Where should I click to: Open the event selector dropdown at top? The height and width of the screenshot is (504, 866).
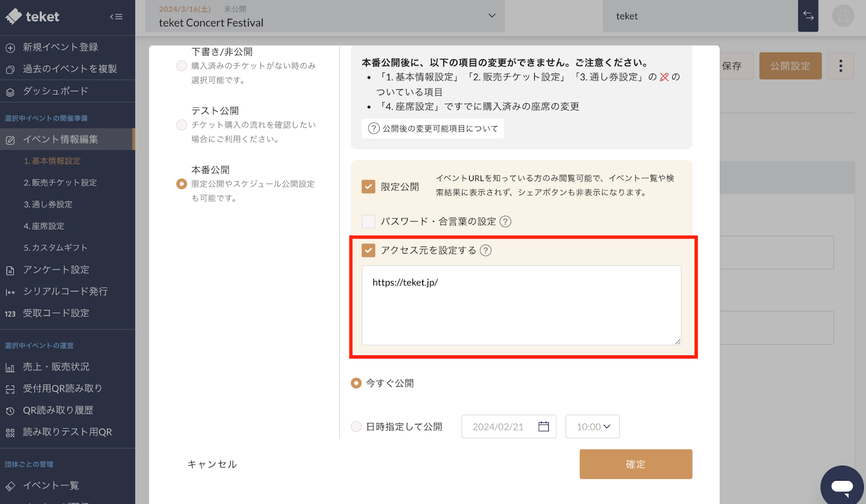(x=491, y=16)
